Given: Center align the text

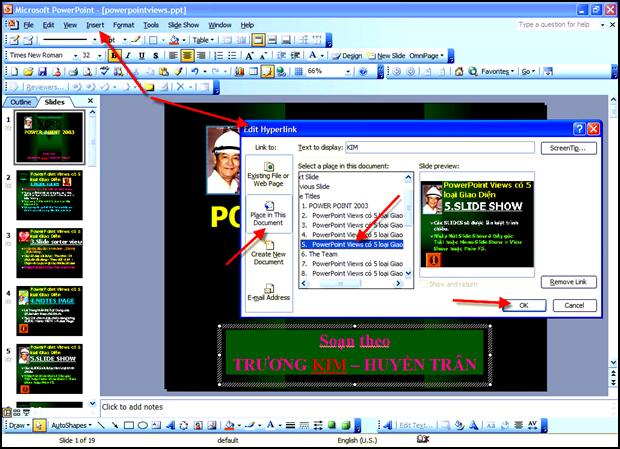Looking at the screenshot, I should tap(187, 56).
